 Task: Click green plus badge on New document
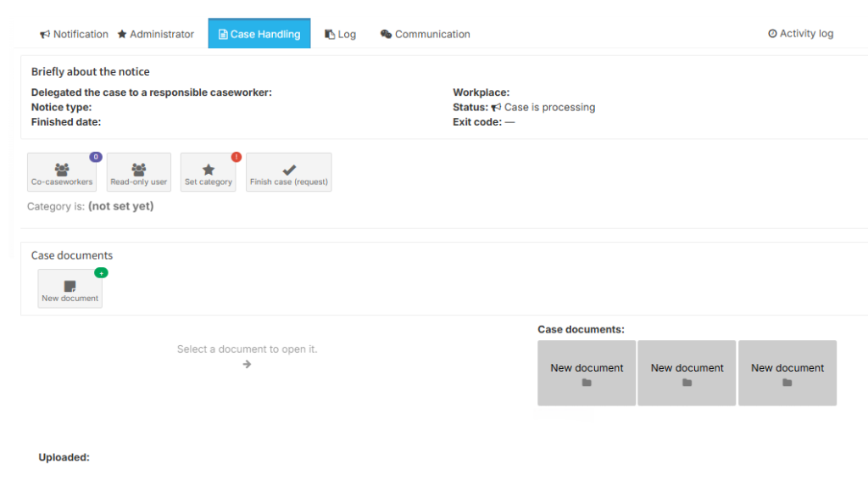pos(101,273)
